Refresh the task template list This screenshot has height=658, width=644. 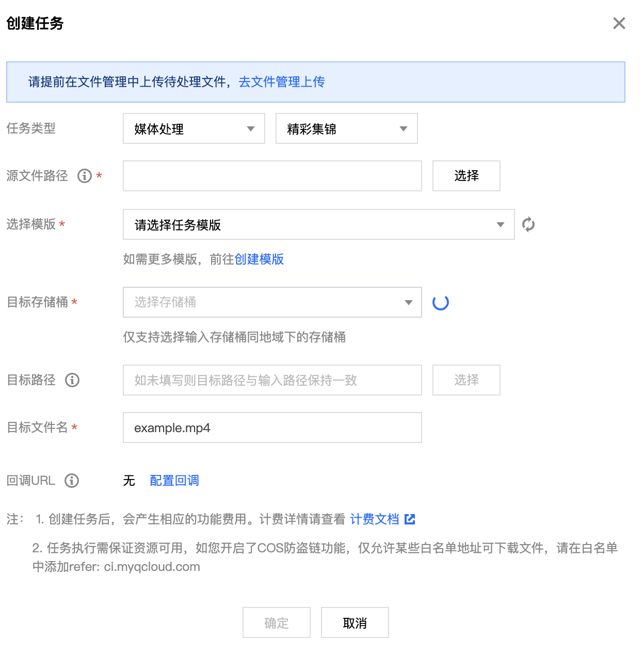click(x=528, y=224)
